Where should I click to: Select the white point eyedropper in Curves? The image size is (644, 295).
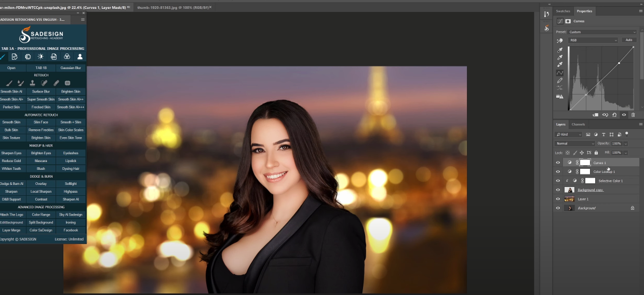click(560, 64)
